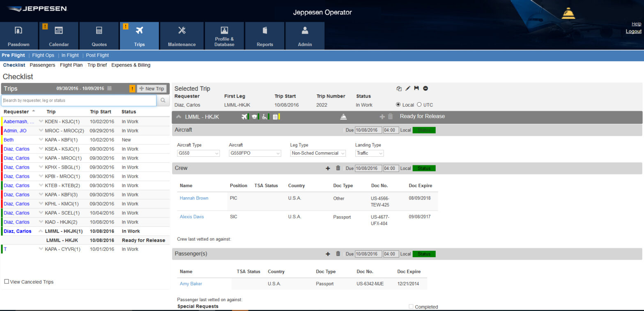Cancel the selected trip with the minus-circle icon
The image size is (644, 311).
425,88
